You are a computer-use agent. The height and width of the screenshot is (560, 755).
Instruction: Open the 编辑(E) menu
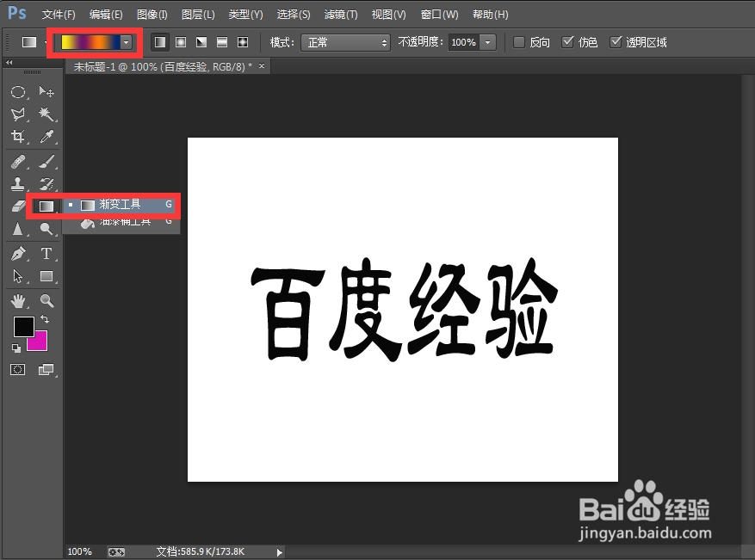tap(105, 15)
